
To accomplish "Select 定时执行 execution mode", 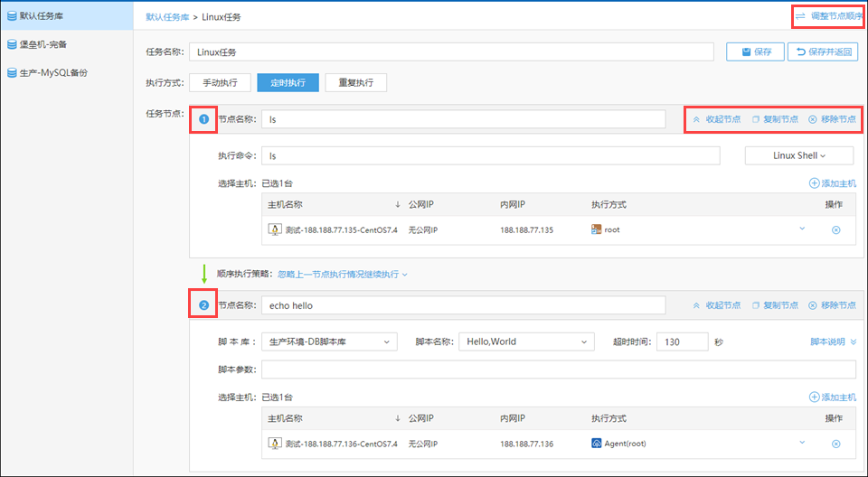I will [x=288, y=82].
